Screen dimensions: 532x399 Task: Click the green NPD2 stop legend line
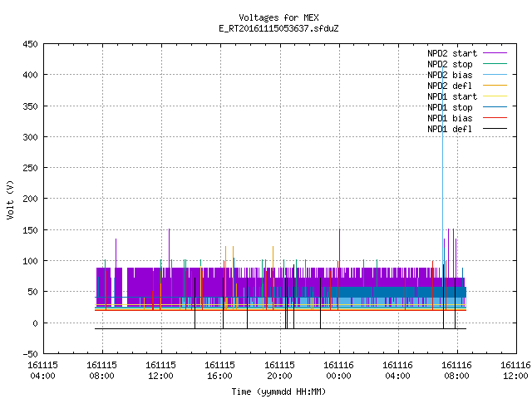coord(495,64)
